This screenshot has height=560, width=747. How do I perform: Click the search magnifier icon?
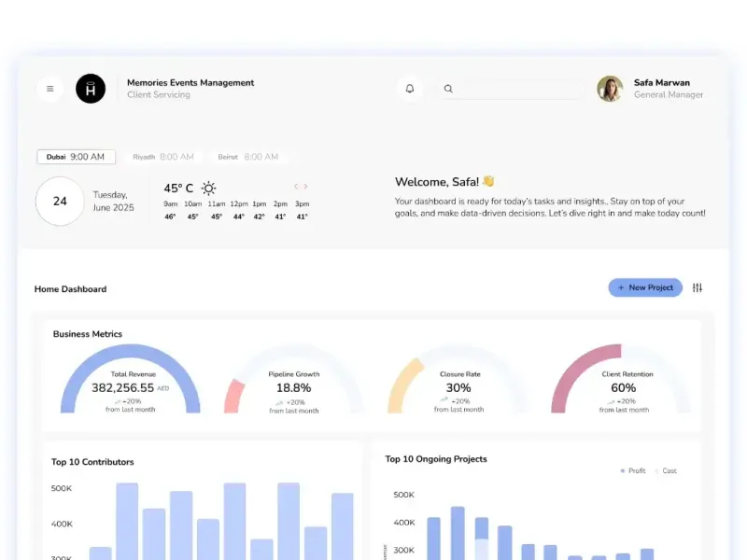click(x=448, y=89)
